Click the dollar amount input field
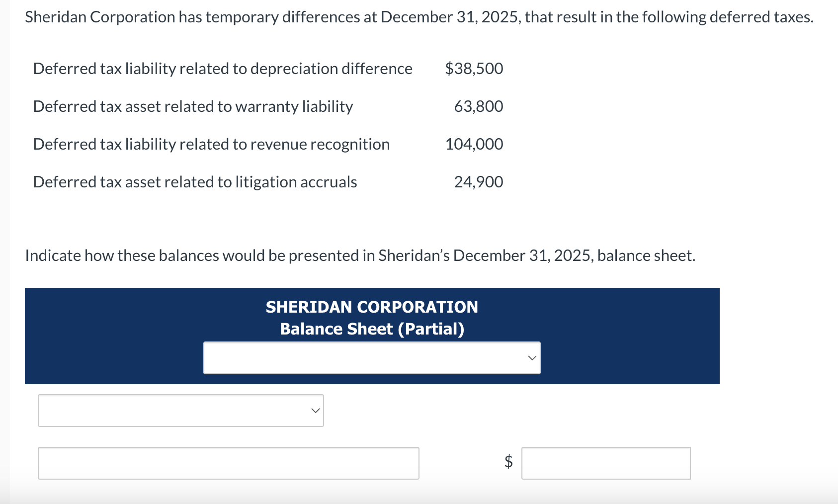Image resolution: width=838 pixels, height=504 pixels. coord(606,463)
